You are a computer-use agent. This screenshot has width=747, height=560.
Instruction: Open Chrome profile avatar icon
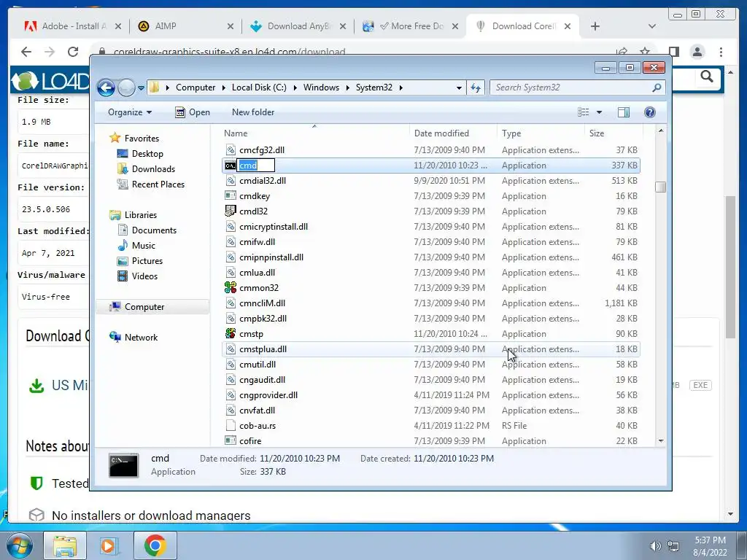(697, 52)
